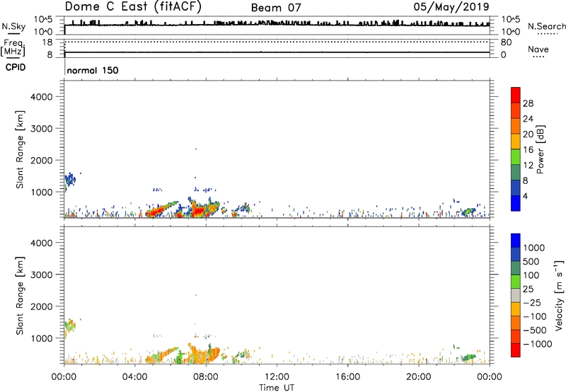The image size is (566, 392).
Task: Pick the red bottom velocity colorbar segment
Action: point(516,350)
